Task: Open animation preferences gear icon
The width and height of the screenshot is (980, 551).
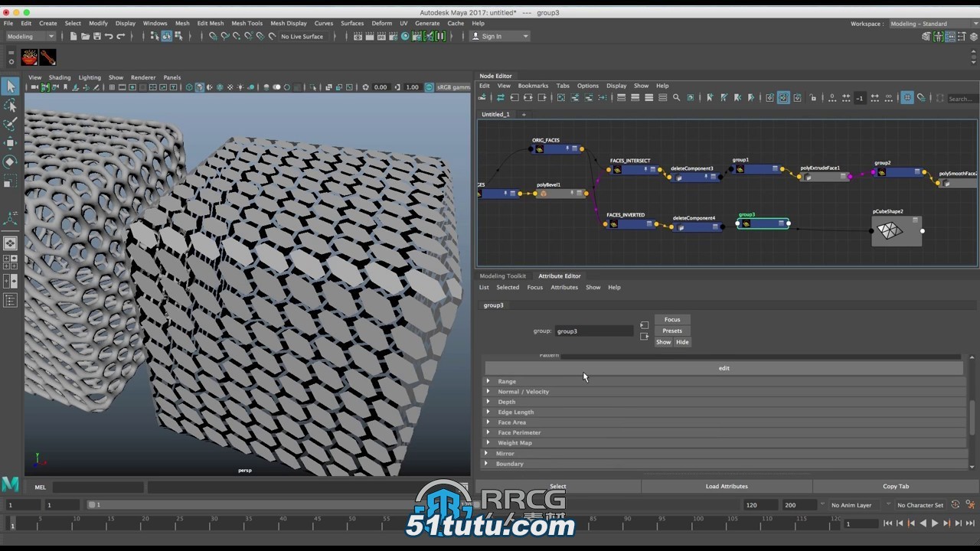Action: tap(969, 505)
